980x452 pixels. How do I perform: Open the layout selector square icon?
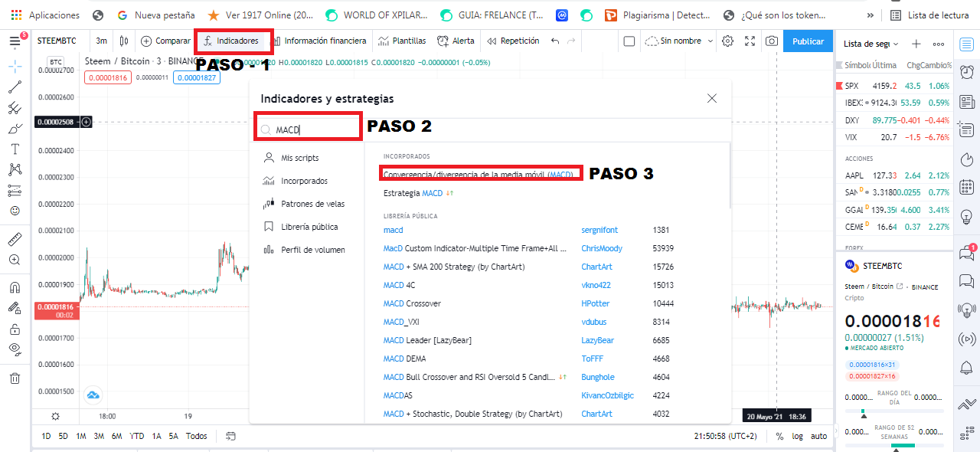point(629,41)
